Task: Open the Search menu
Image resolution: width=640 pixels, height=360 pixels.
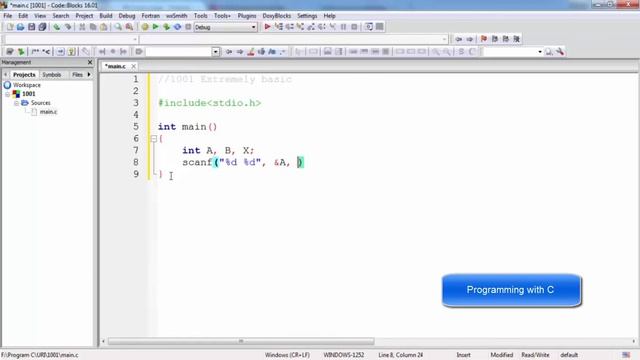Action: pyautogui.click(x=61, y=16)
